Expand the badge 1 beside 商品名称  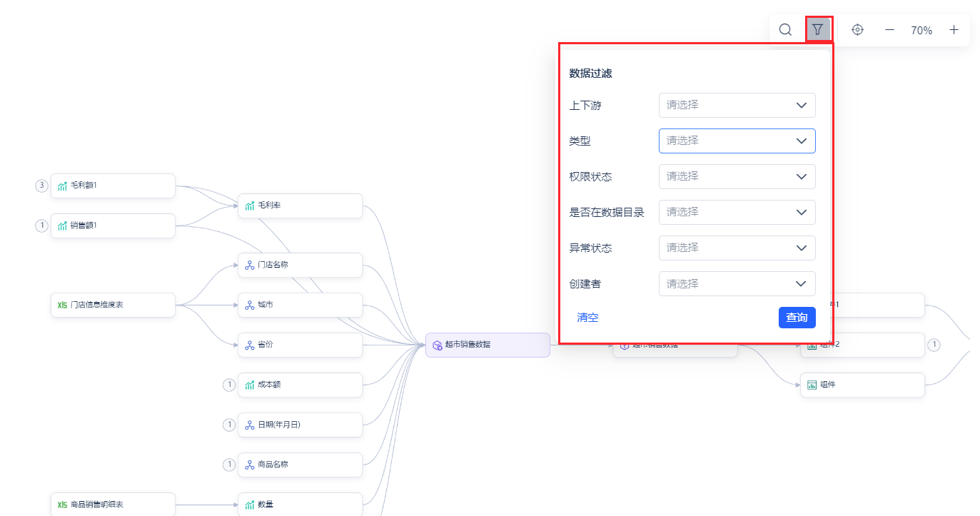tap(229, 465)
